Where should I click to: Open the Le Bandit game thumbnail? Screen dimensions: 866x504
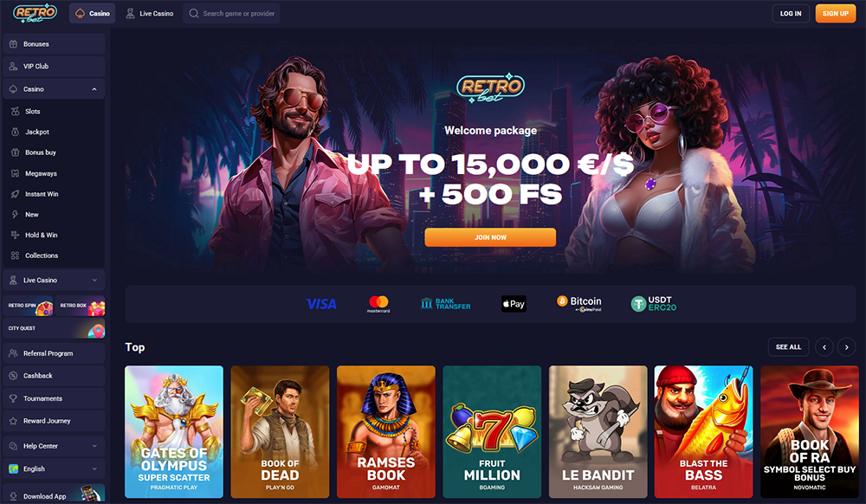click(x=598, y=431)
